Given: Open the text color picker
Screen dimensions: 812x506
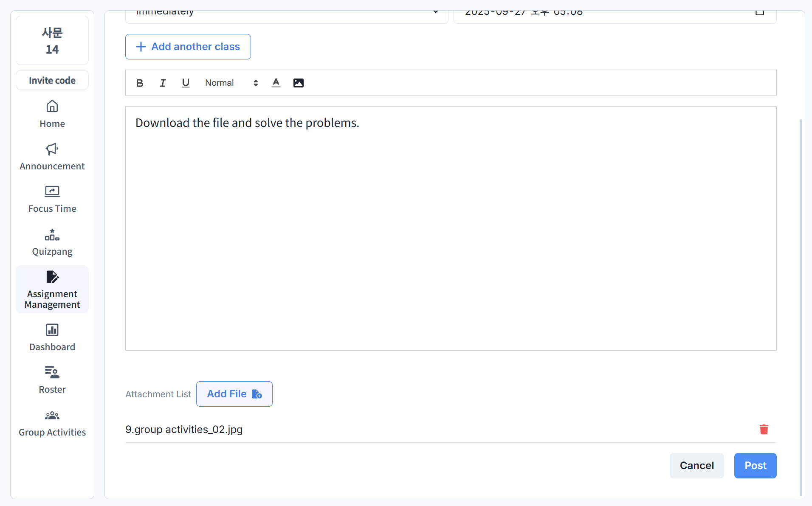Looking at the screenshot, I should point(276,83).
